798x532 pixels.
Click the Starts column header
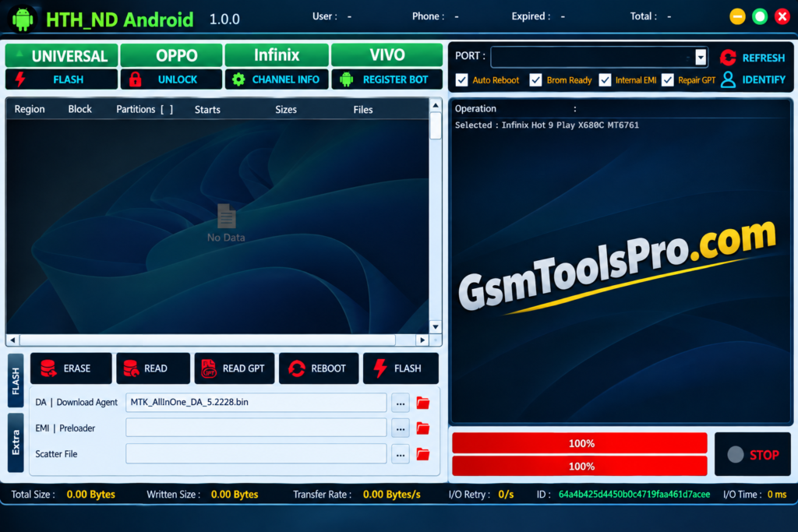207,109
